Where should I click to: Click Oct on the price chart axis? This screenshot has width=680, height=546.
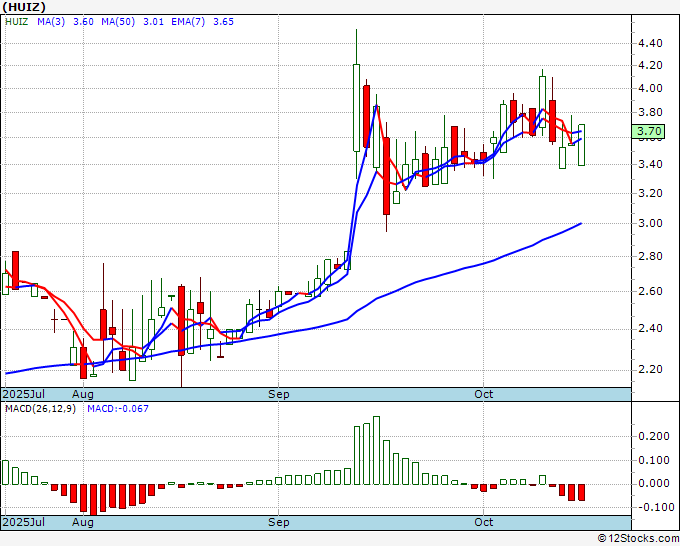[484, 395]
